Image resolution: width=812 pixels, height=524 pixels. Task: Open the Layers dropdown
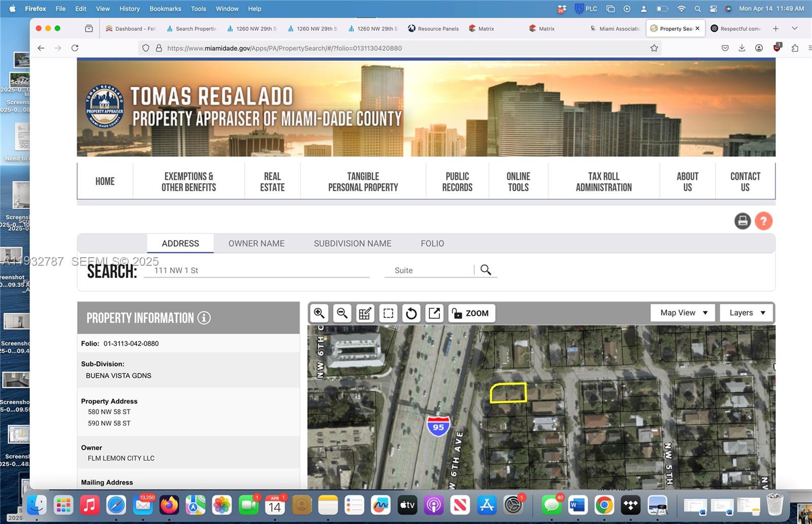coord(746,312)
